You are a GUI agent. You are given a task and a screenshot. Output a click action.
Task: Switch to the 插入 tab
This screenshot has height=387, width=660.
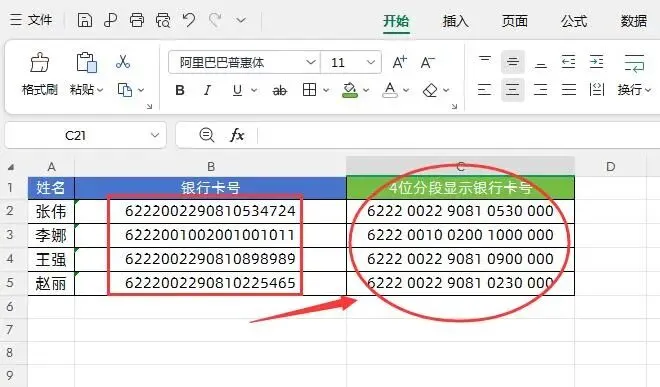tap(455, 21)
